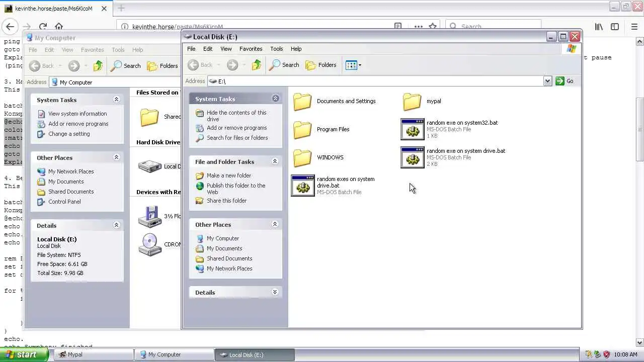Open Help menu in Local Disk (E:) window
This screenshot has height=362, width=644.
[x=296, y=49]
